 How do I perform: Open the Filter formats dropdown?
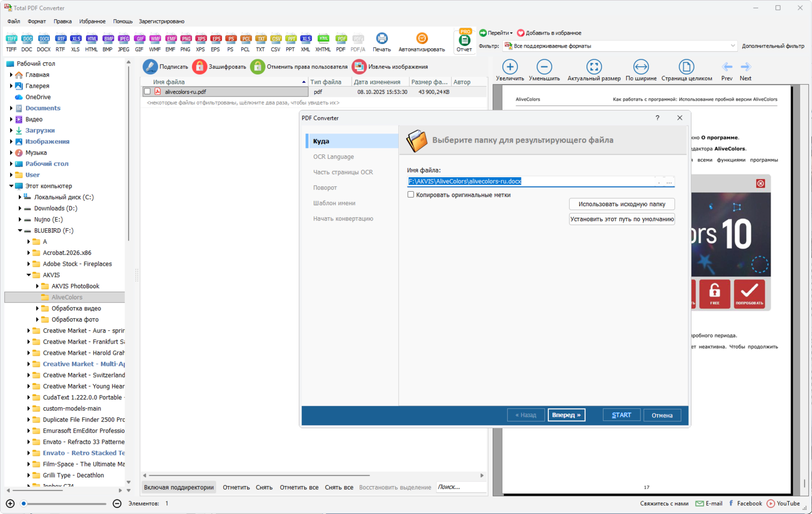pyautogui.click(x=733, y=46)
